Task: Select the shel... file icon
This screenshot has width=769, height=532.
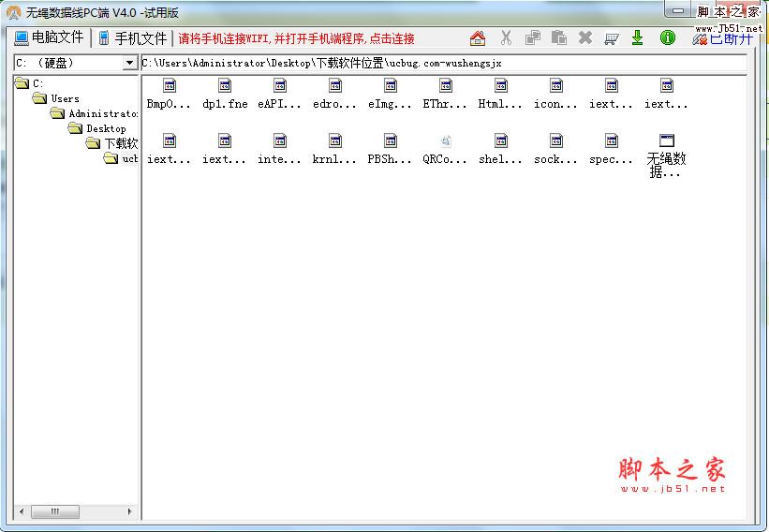Action: coord(501,141)
